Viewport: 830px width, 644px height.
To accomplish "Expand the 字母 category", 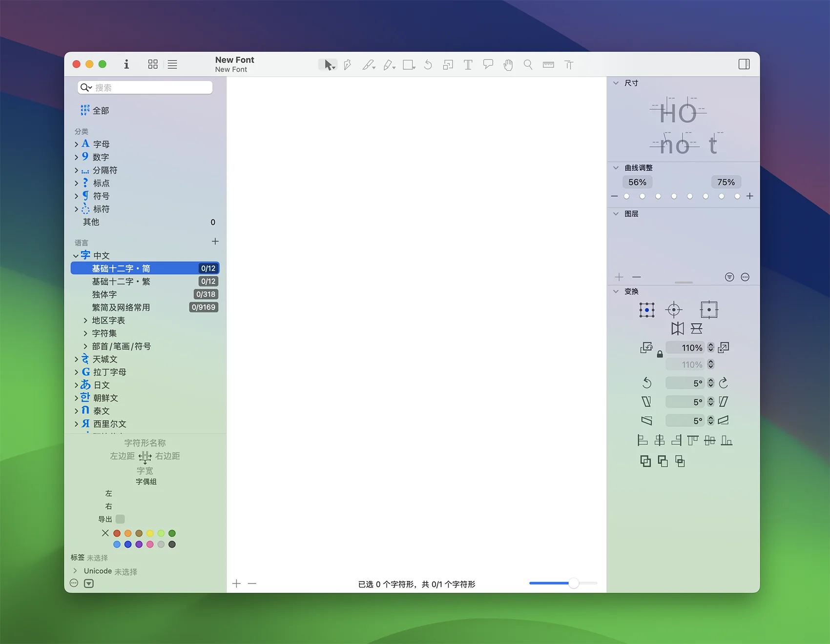I will 76,144.
